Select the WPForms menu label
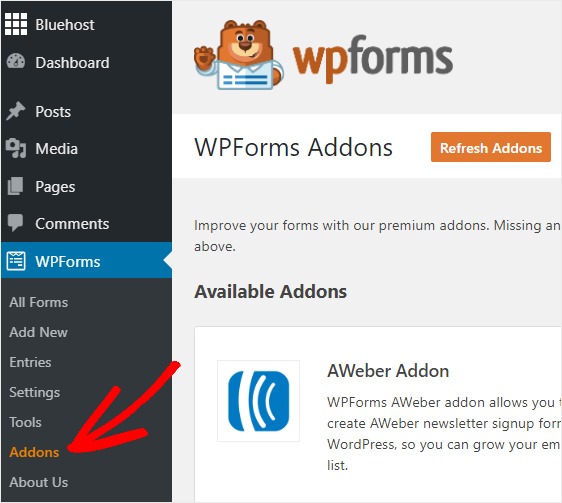Viewport: 562px width, 503px height. (68, 262)
